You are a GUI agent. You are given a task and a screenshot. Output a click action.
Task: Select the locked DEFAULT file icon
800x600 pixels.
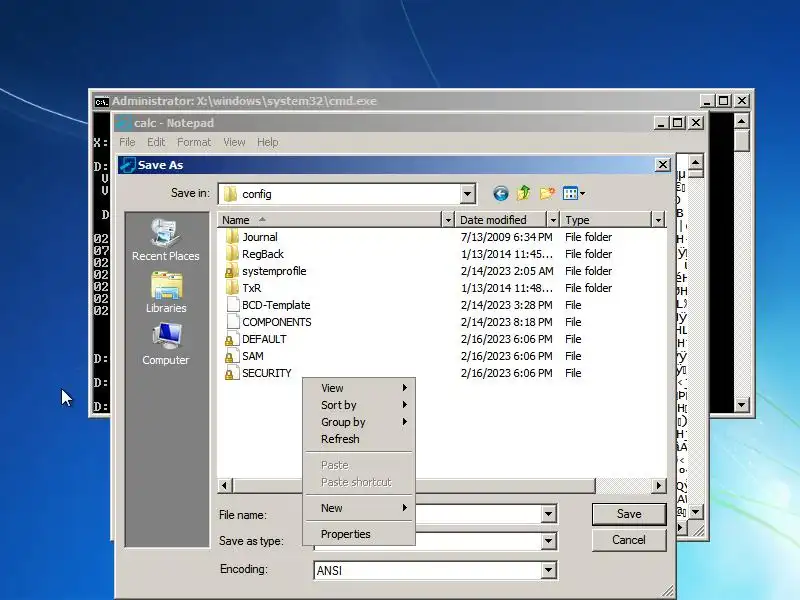point(232,339)
